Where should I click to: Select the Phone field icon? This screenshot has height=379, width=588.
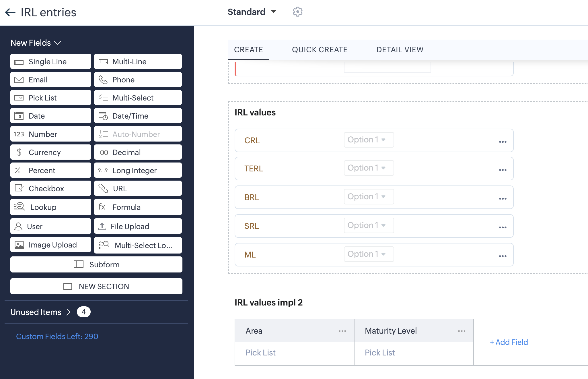coord(103,80)
